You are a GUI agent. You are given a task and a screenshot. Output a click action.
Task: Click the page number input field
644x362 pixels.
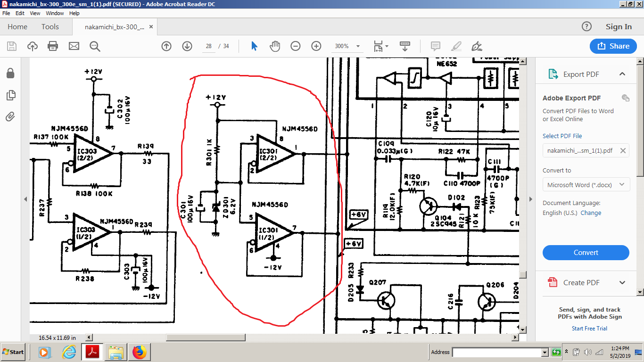coord(208,46)
